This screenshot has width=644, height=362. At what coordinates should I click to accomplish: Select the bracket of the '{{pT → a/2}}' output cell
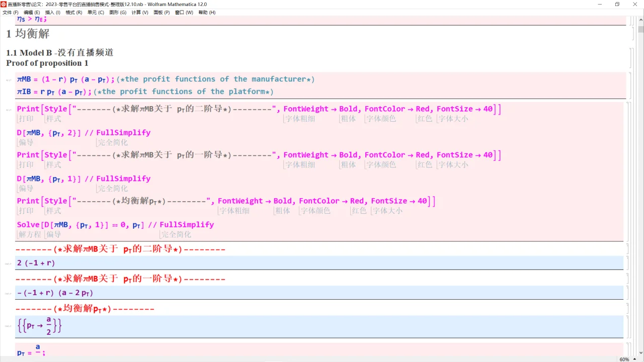[x=627, y=326]
